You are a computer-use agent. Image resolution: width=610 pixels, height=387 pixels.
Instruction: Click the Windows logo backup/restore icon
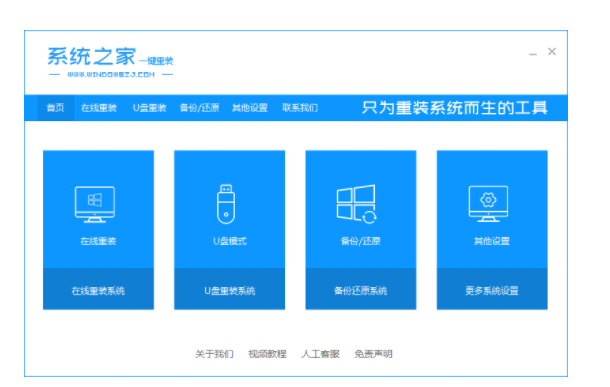click(356, 204)
